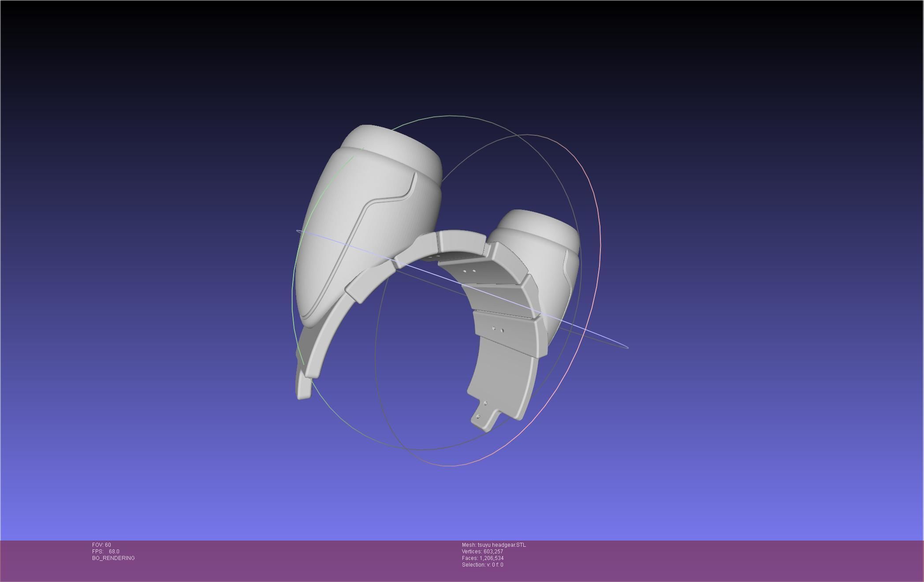Click the 'Mesh: tsuyu headgear.STL' label
Screen dimensions: 924x582
coord(494,545)
